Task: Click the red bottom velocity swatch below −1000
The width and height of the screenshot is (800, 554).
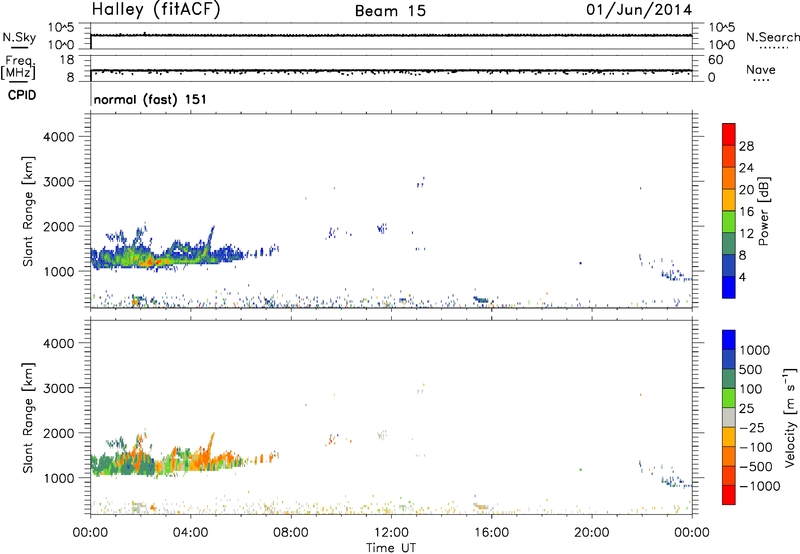Action: (x=729, y=495)
